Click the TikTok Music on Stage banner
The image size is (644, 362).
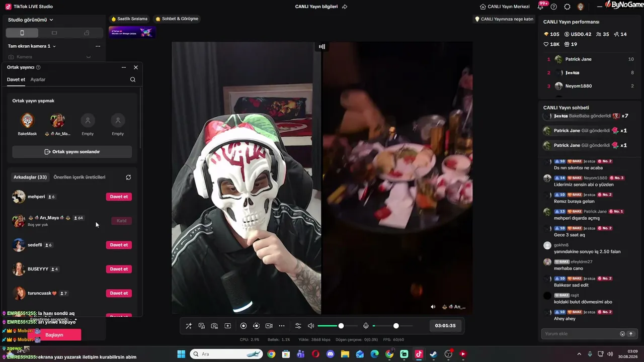(x=132, y=32)
